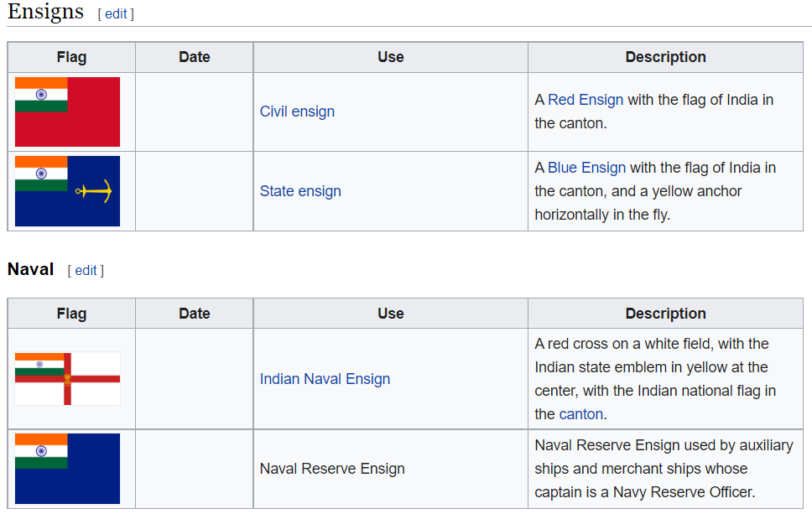Select text 'the canton.' in Civil ensign row

click(570, 123)
